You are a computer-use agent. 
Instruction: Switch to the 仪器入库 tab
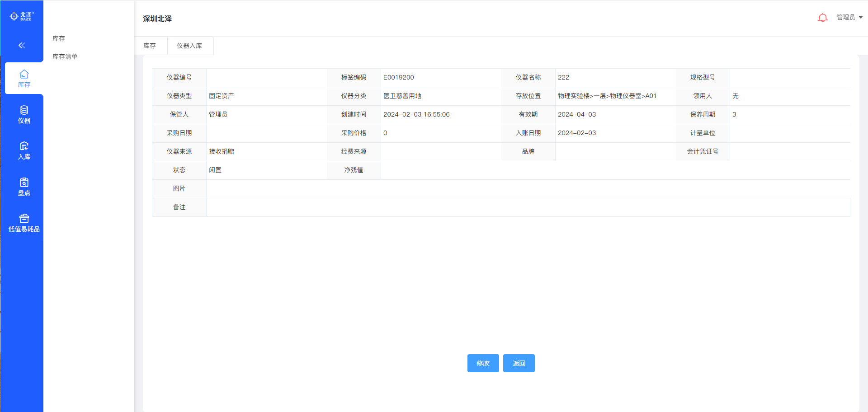[189, 46]
